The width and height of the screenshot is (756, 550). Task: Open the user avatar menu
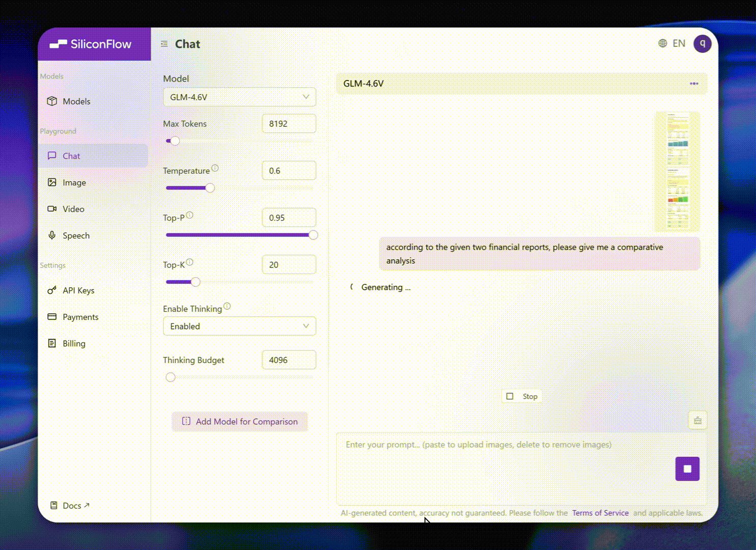[x=702, y=44]
